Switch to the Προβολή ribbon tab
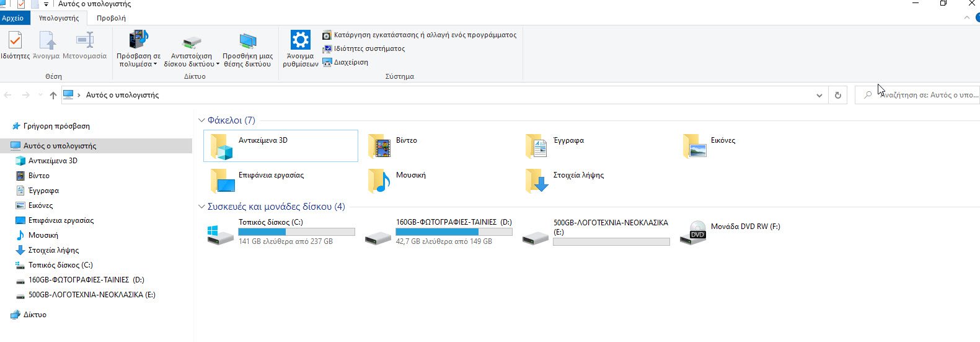This screenshot has width=980, height=342. point(111,18)
